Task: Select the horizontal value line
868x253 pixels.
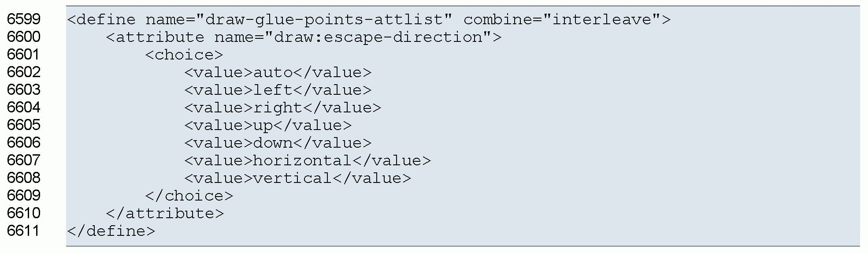Action: point(307,161)
